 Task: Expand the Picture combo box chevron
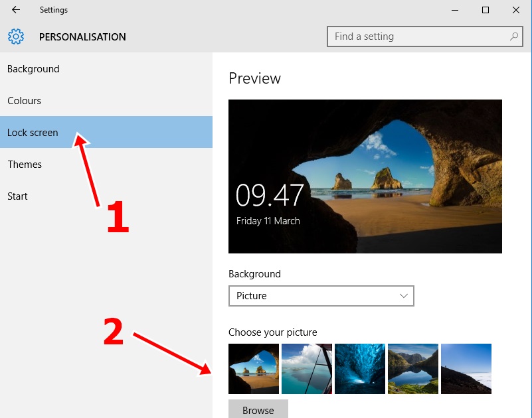[x=405, y=296]
